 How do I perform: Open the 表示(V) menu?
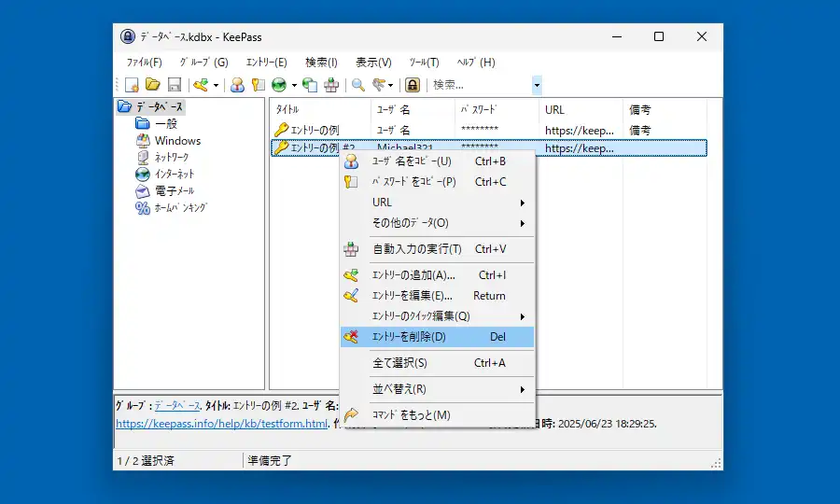373,63
